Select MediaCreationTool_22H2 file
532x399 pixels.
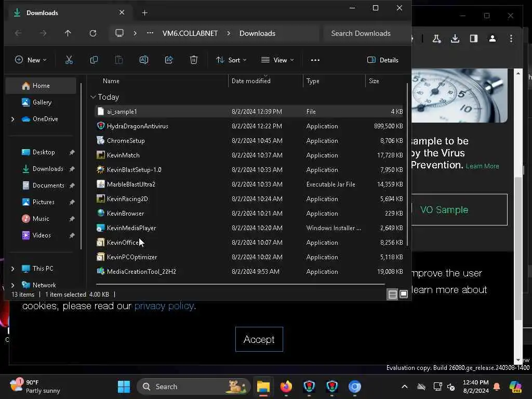click(x=249, y=272)
